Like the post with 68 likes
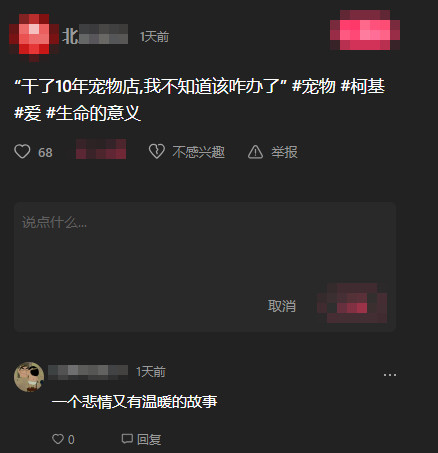This screenshot has height=453, width=438. (22, 152)
